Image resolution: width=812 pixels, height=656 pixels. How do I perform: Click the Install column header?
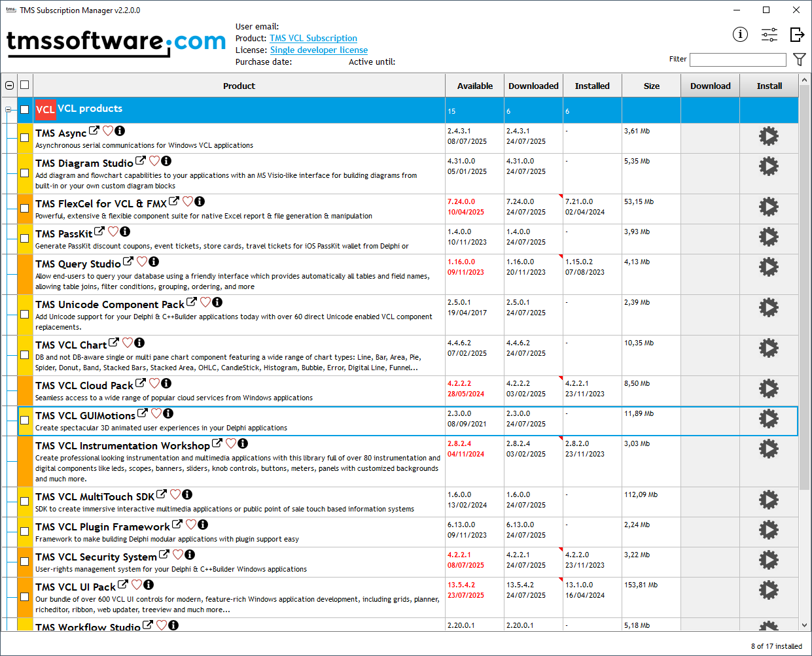click(x=769, y=86)
